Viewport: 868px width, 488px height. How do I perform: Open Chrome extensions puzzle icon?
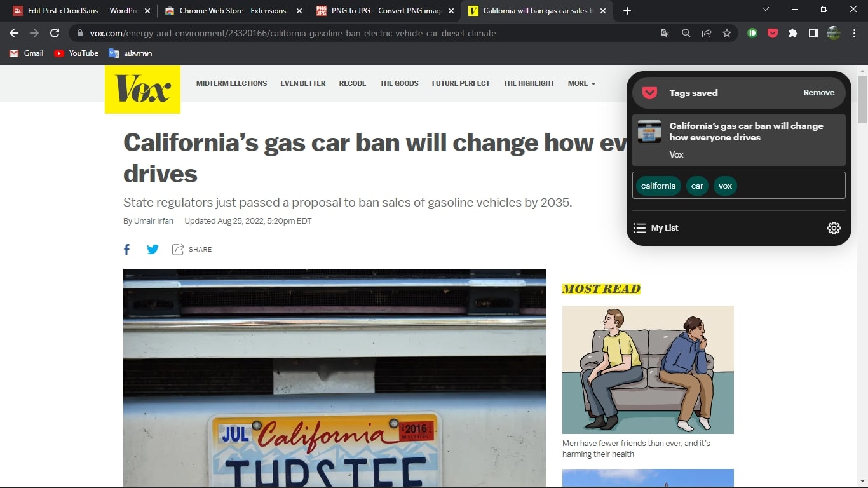793,33
